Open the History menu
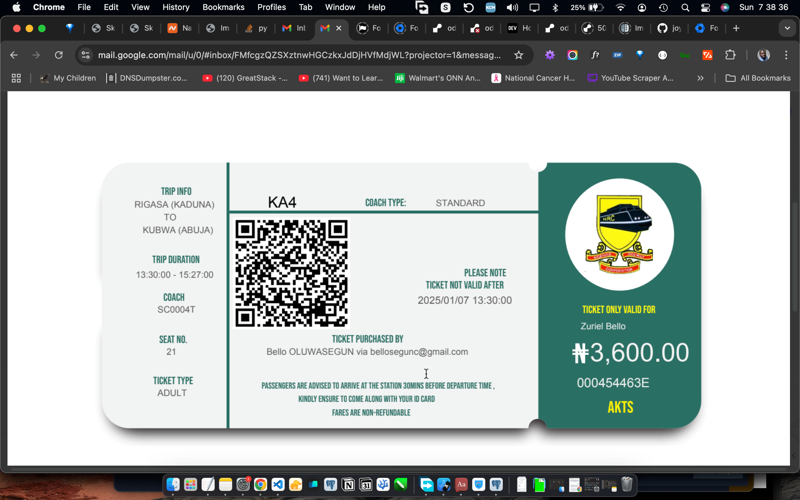This screenshot has width=800, height=500. pos(176,7)
